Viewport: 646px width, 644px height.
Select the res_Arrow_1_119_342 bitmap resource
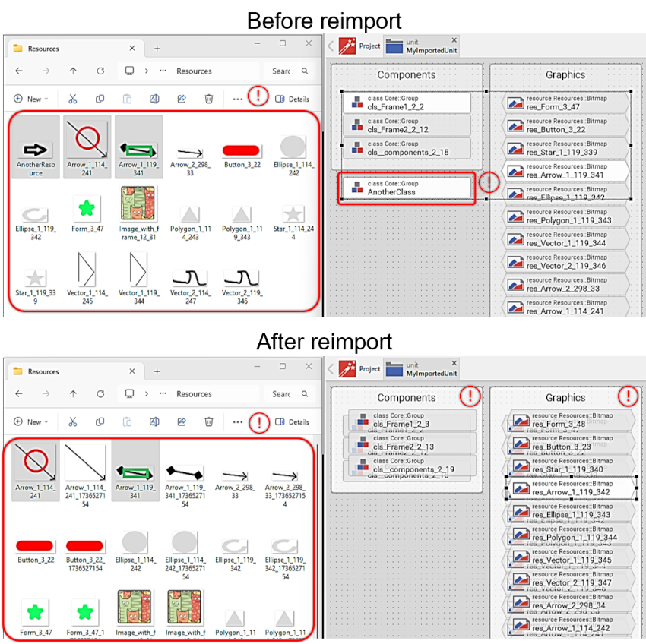pyautogui.click(x=572, y=488)
